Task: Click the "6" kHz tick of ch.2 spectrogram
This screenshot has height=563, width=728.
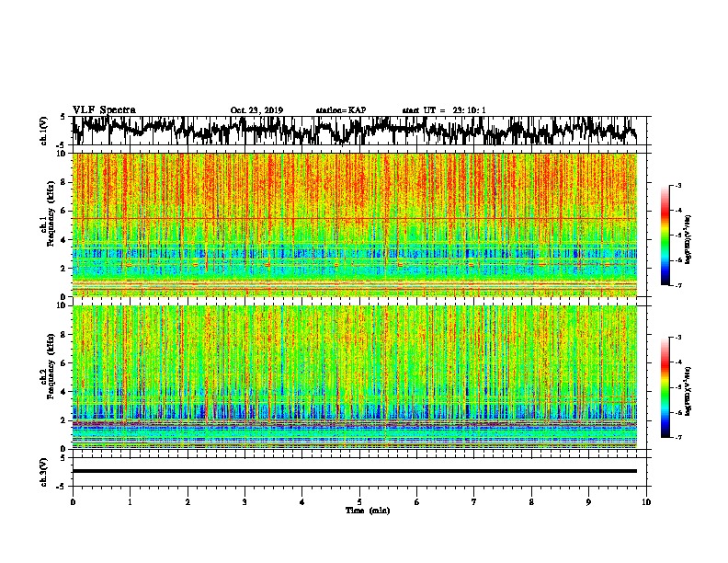Action: (x=64, y=363)
